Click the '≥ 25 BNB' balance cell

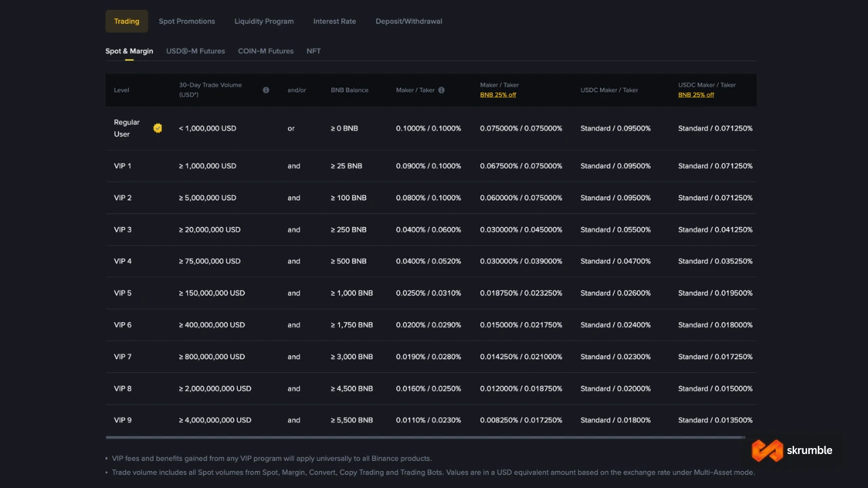point(347,166)
